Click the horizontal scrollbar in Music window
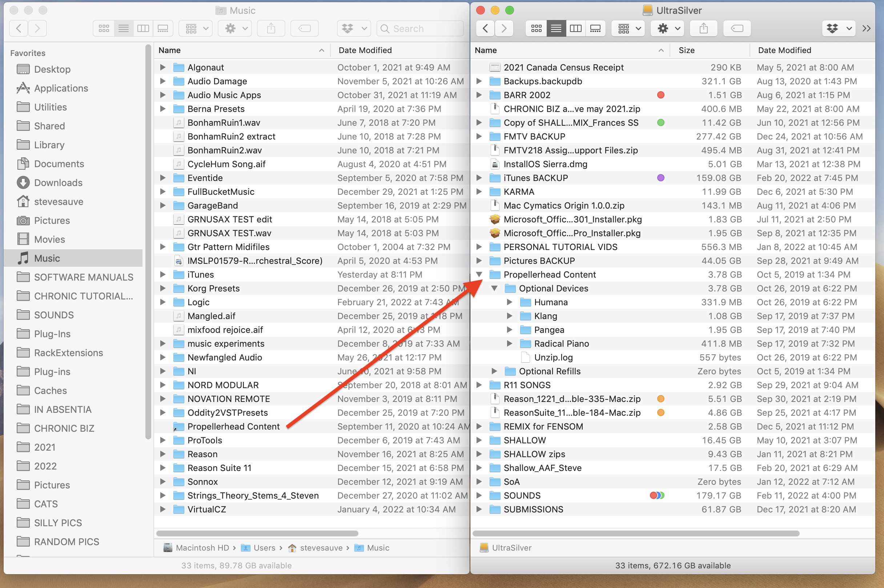This screenshot has width=884, height=588. pos(257,533)
